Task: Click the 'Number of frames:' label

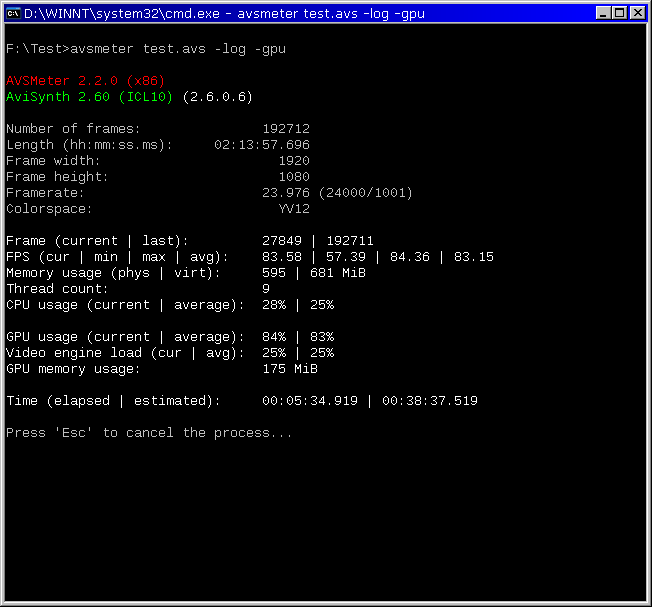Action: pos(74,129)
